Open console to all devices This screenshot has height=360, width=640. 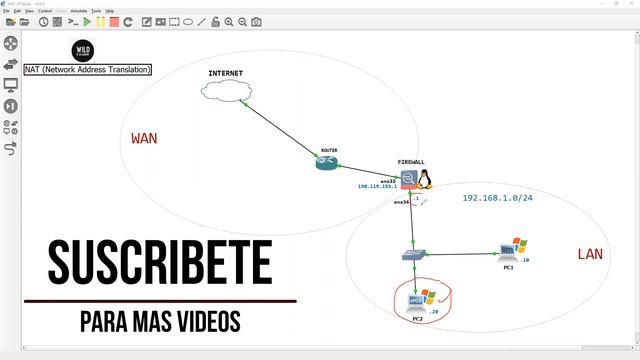73,22
